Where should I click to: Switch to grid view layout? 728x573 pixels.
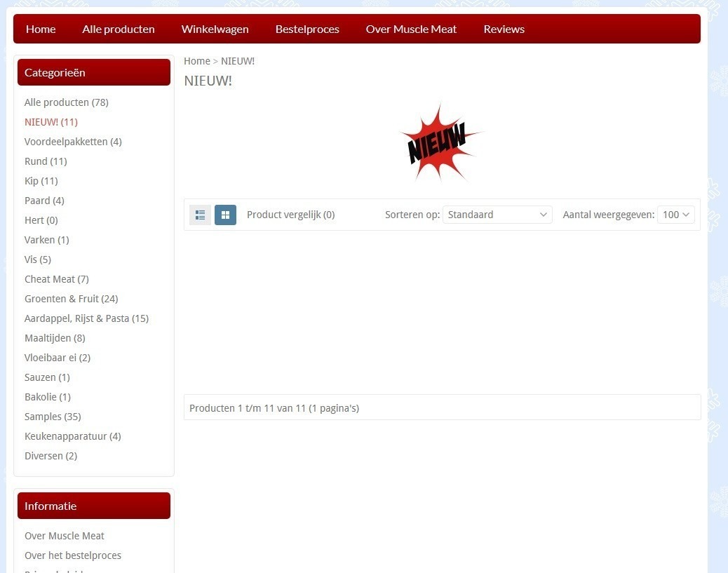(x=225, y=215)
